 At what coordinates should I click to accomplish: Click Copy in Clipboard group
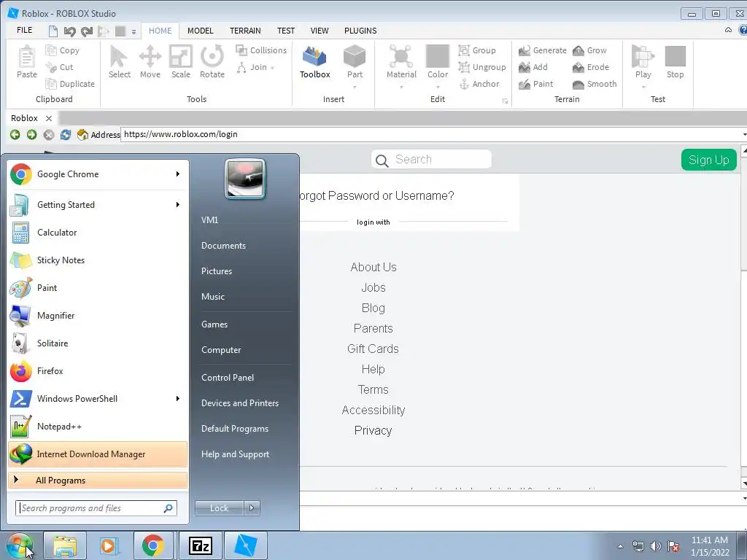click(x=63, y=50)
